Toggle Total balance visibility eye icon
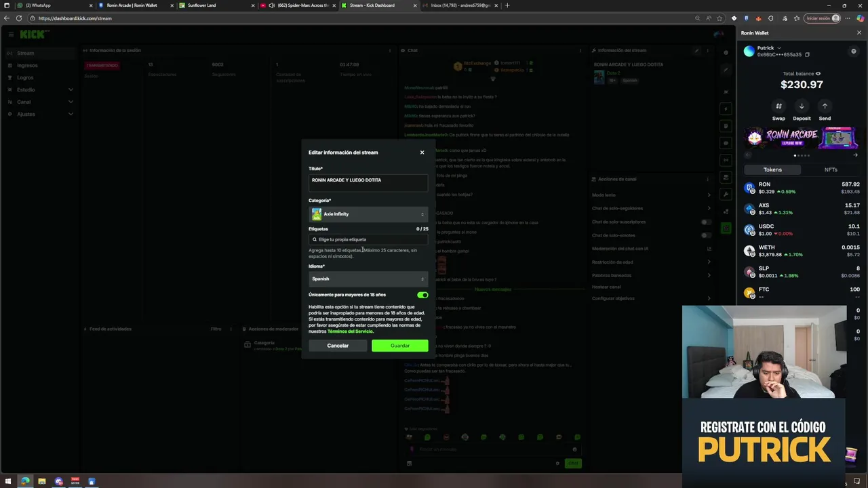Screen dimensions: 868x488 pyautogui.click(x=818, y=74)
